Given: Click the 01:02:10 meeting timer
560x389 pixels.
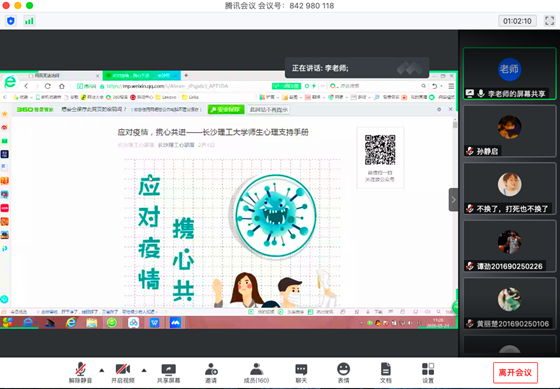Looking at the screenshot, I should 517,21.
